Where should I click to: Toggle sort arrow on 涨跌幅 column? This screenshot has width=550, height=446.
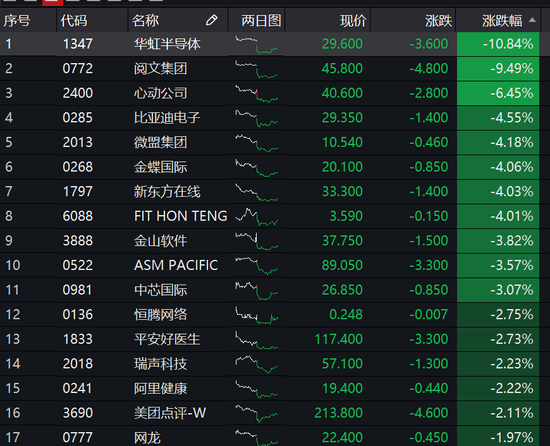pyautogui.click(x=532, y=20)
